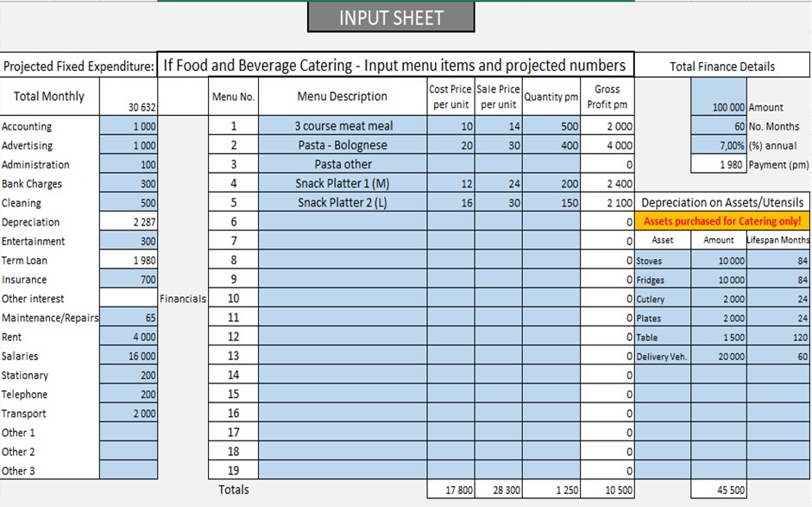Click cost price 12 for Snack Platter 1

(451, 183)
